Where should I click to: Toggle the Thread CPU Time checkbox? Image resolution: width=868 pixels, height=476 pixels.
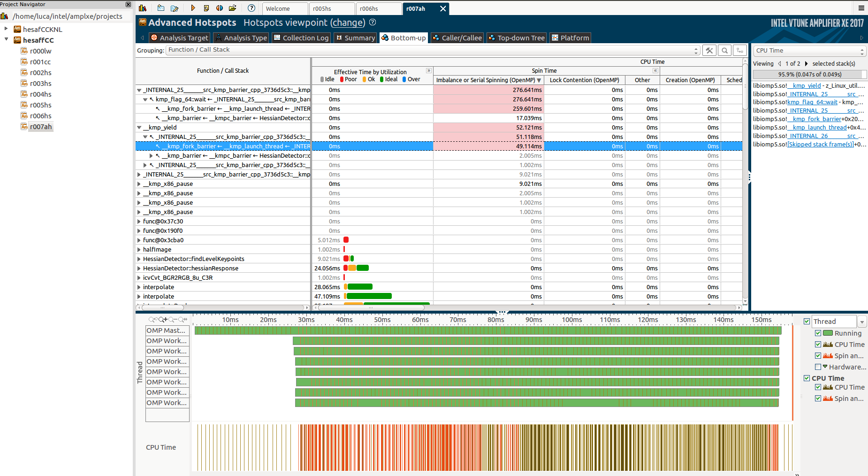tap(818, 345)
